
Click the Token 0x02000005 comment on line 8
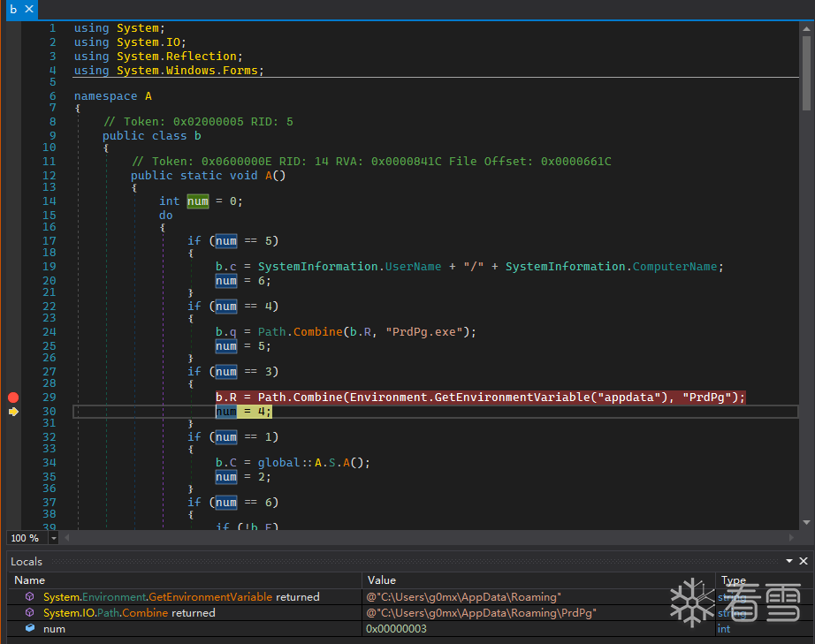[197, 122]
